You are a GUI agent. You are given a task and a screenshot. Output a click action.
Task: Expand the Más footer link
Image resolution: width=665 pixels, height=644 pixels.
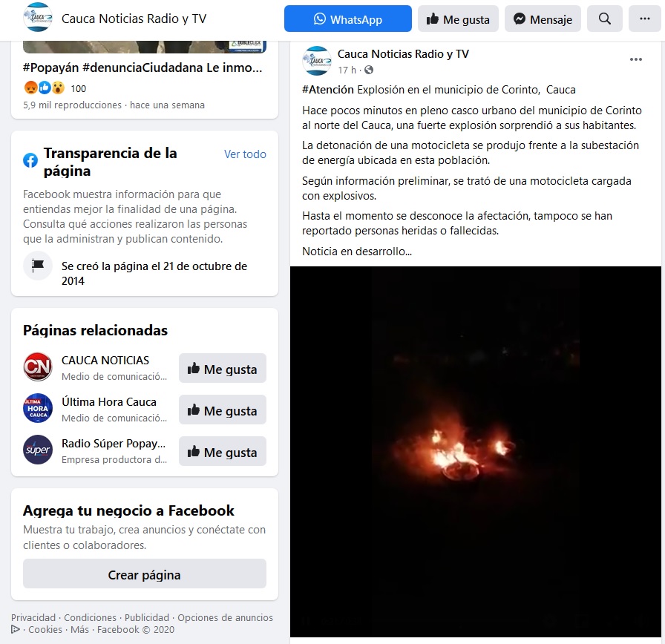click(79, 630)
